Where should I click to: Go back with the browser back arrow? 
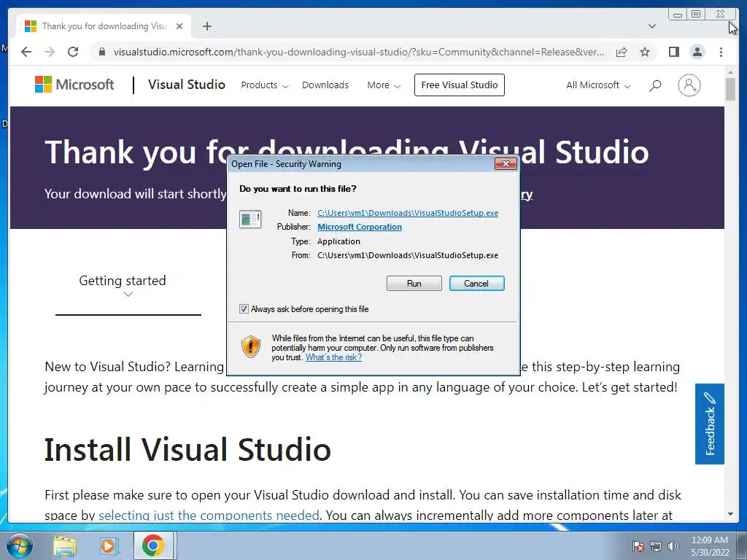[26, 52]
